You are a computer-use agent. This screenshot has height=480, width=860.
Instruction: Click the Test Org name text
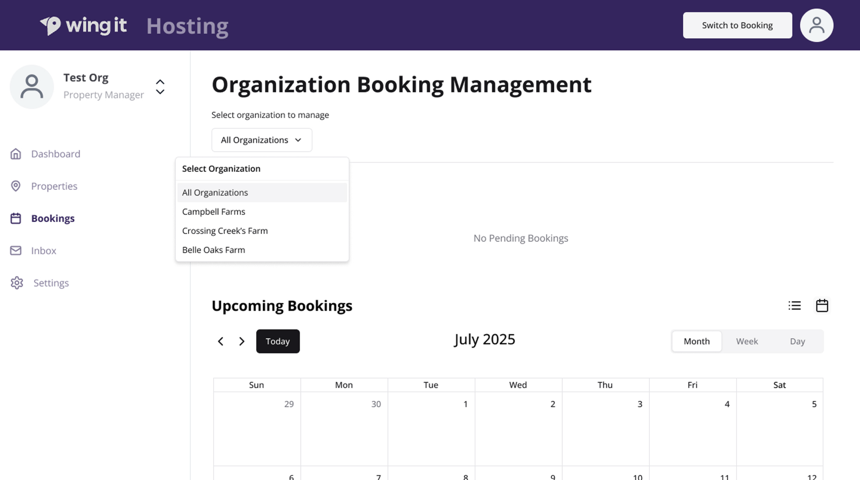pos(86,77)
